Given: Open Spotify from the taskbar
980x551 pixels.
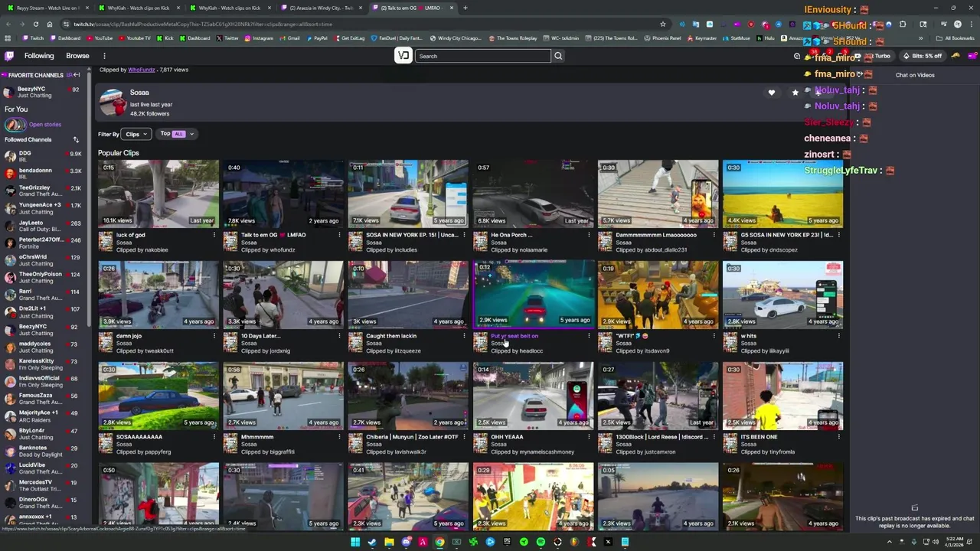Looking at the screenshot, I should point(541,542).
